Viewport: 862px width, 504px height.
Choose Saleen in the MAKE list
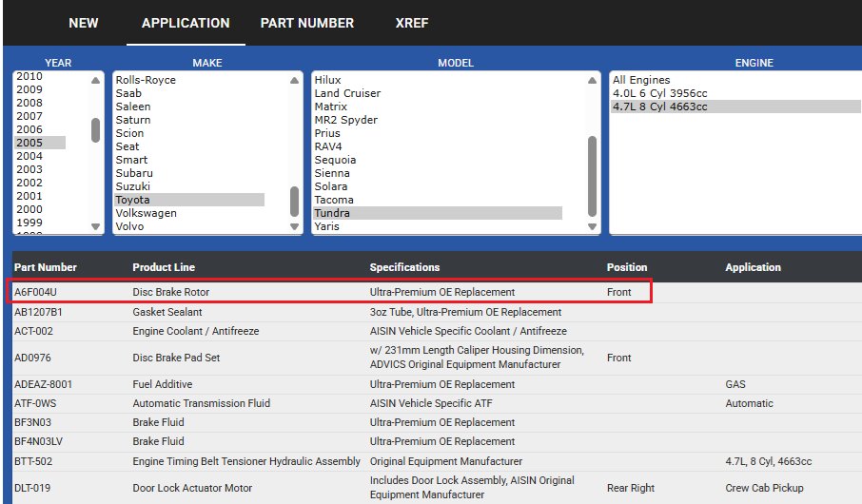point(133,107)
